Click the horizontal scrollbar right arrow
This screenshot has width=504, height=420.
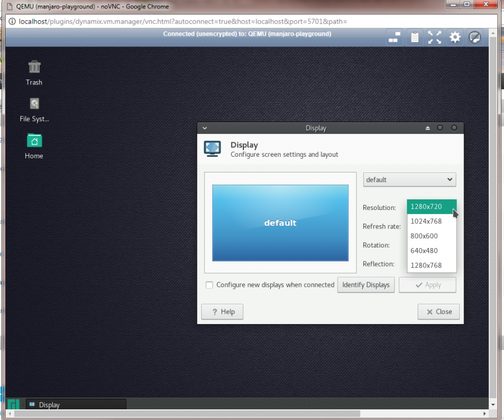[485, 414]
